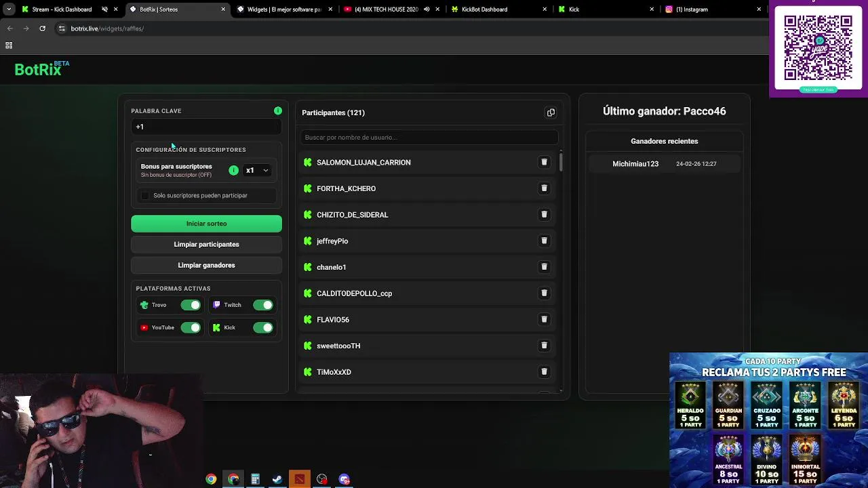Image resolution: width=868 pixels, height=488 pixels.
Task: Select recent winner Michimiau123
Action: (x=665, y=163)
